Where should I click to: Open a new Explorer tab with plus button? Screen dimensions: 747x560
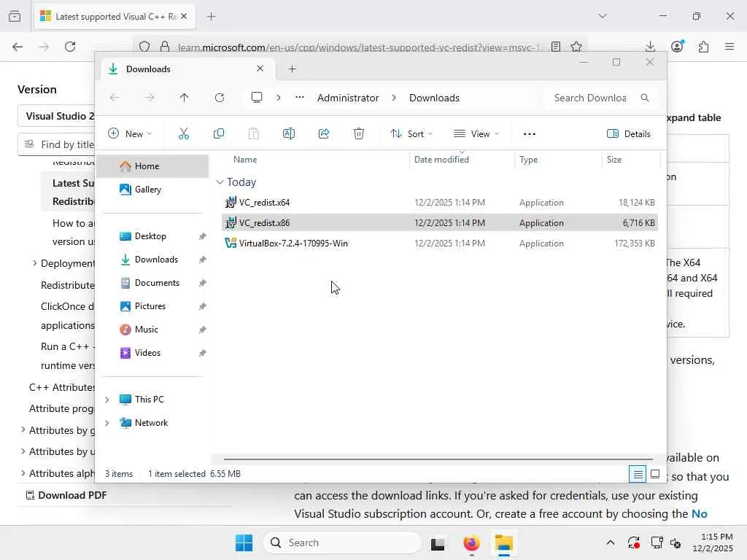292,69
